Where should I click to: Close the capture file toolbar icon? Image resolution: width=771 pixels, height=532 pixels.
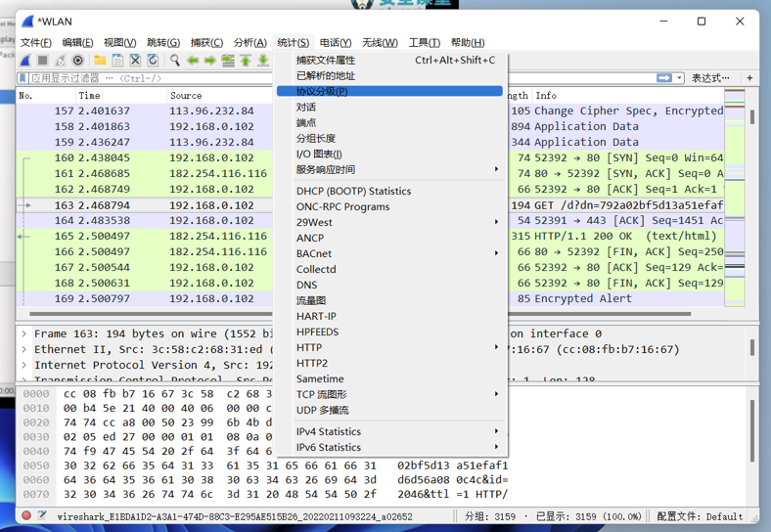[x=135, y=61]
